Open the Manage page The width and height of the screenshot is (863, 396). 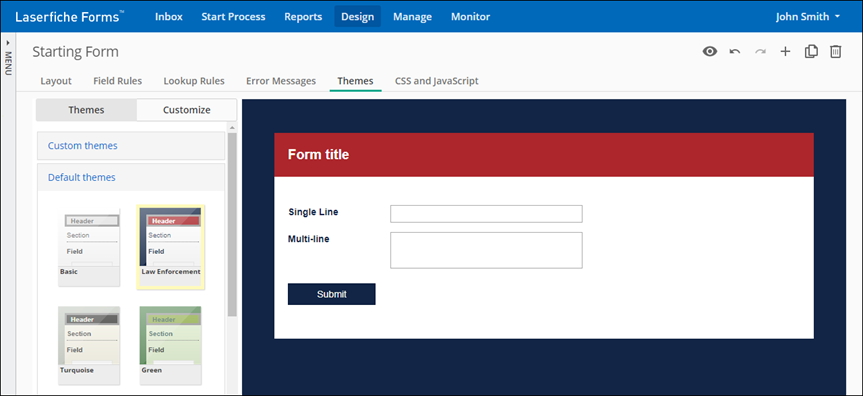(x=412, y=17)
